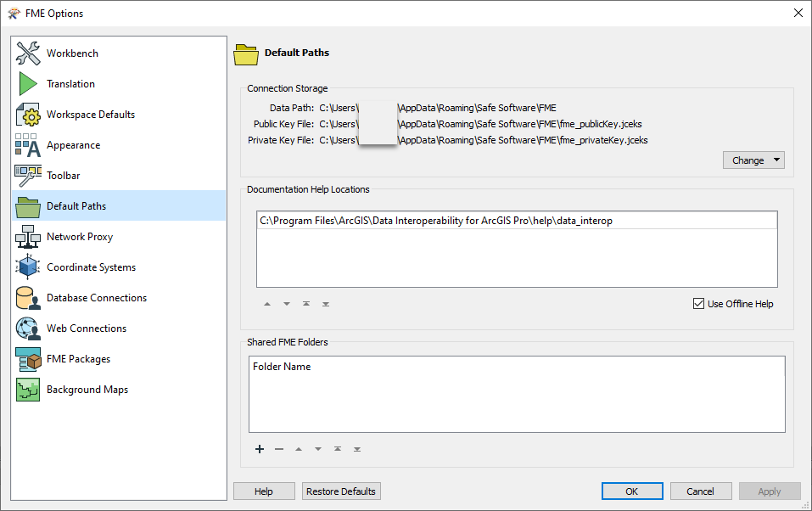Viewport: 812px width, 511px height.
Task: Go to Network Proxy settings
Action: (x=79, y=237)
